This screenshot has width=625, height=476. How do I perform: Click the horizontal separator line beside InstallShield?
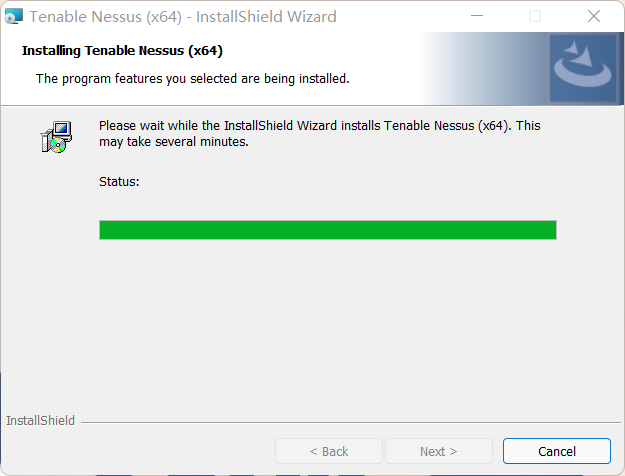point(351,422)
